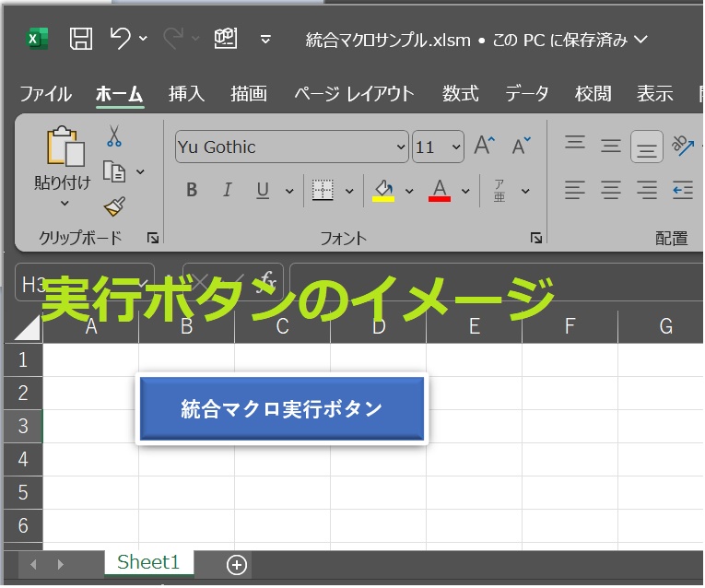Expand the 貼り付け options arrow
The image size is (705, 588).
coord(65,203)
